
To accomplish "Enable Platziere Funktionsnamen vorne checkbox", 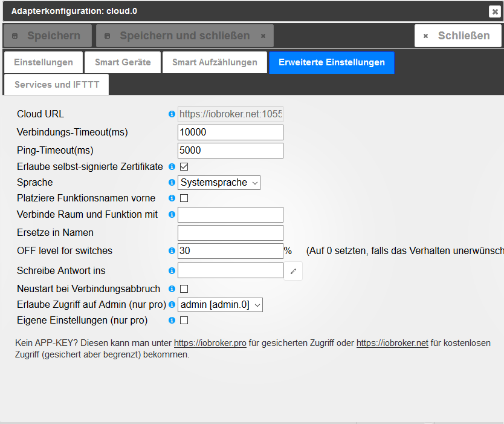I will [x=184, y=198].
